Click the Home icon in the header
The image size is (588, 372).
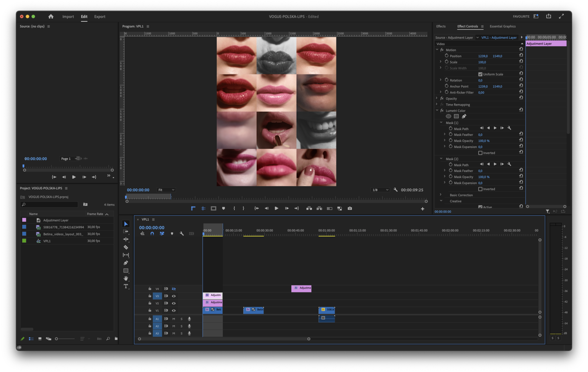coord(51,16)
